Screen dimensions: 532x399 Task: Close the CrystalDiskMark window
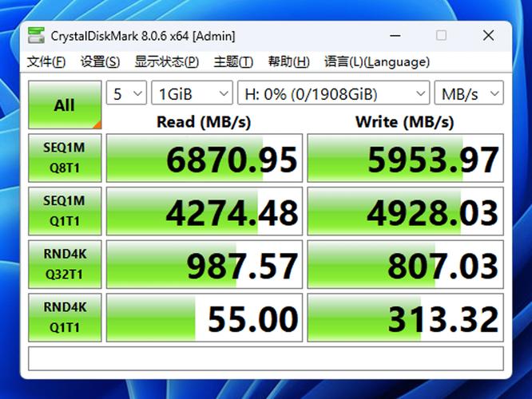489,35
